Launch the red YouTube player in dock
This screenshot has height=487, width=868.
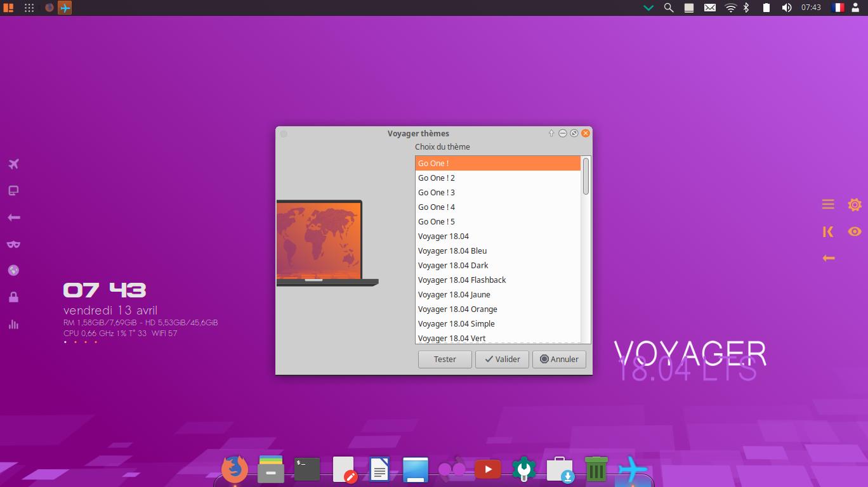pos(488,469)
